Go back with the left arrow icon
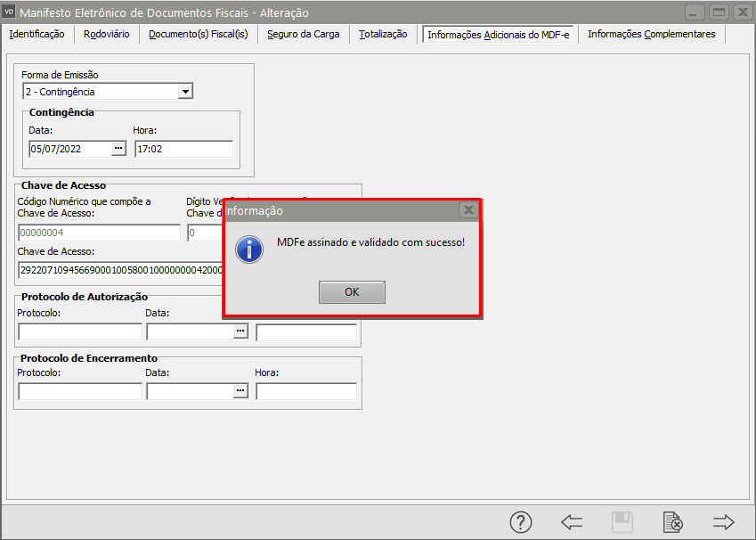 pos(572,521)
